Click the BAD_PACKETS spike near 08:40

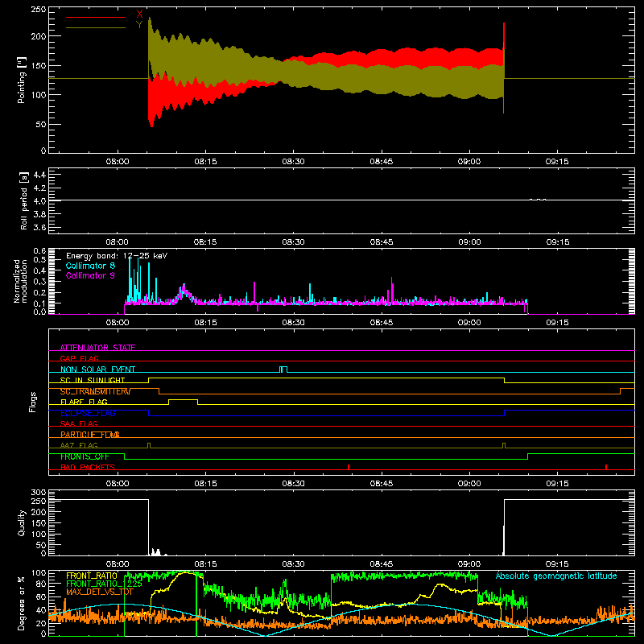[349, 467]
